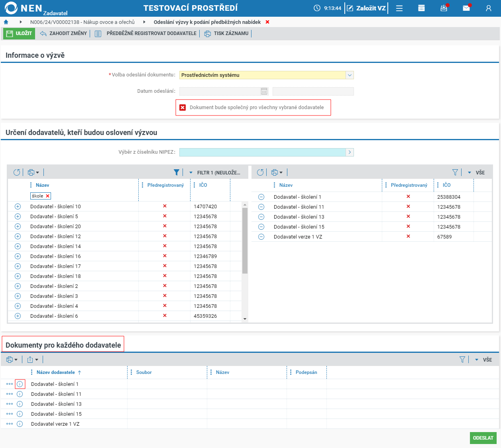Click filter icon in right suppliers list
This screenshot has height=448, width=501.
tap(455, 172)
